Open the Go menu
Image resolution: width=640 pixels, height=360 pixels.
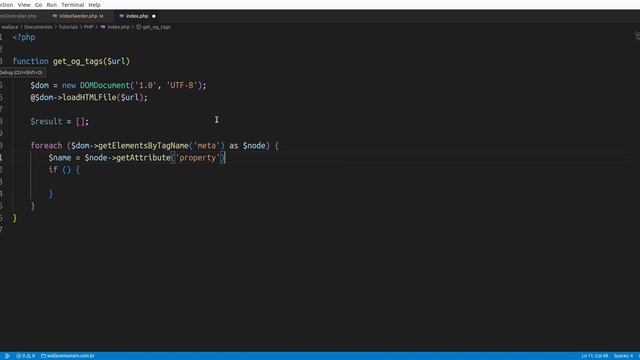coord(38,5)
